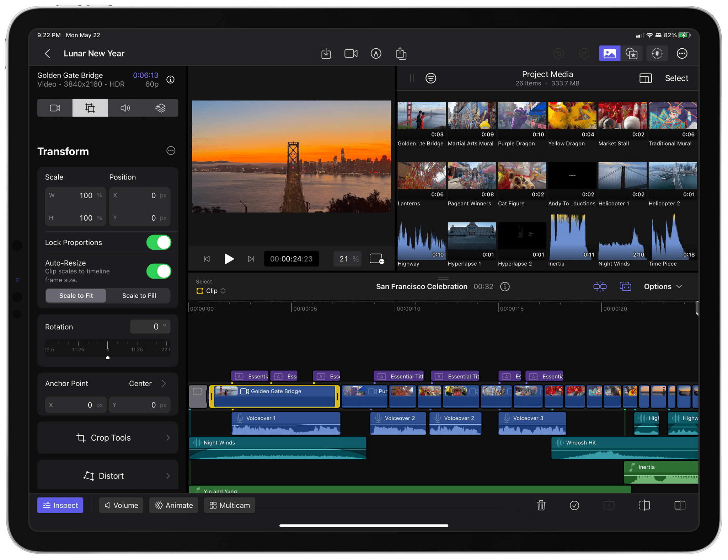The height and width of the screenshot is (560, 728).
Task: Toggle clip enabled checkmark icon
Action: 574,505
